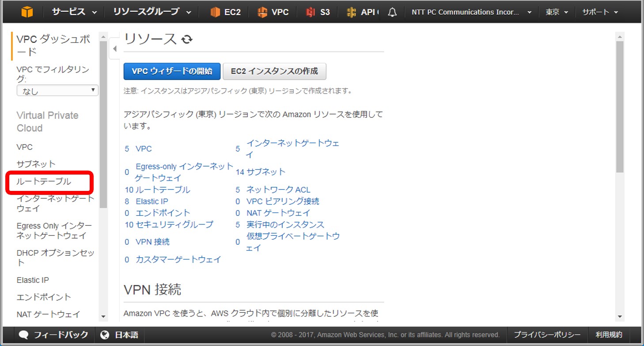Click the EC2 インスタンスの作成 button
The width and height of the screenshot is (644, 346).
[x=274, y=71]
